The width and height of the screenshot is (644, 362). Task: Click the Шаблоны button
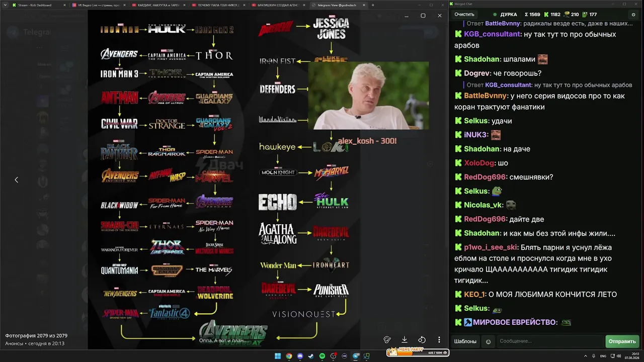click(x=465, y=341)
